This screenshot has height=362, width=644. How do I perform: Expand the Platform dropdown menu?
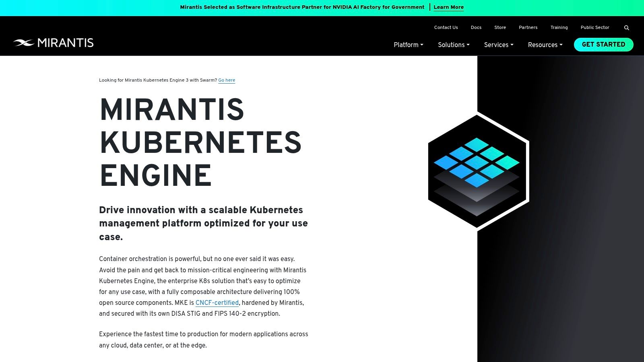(x=408, y=45)
